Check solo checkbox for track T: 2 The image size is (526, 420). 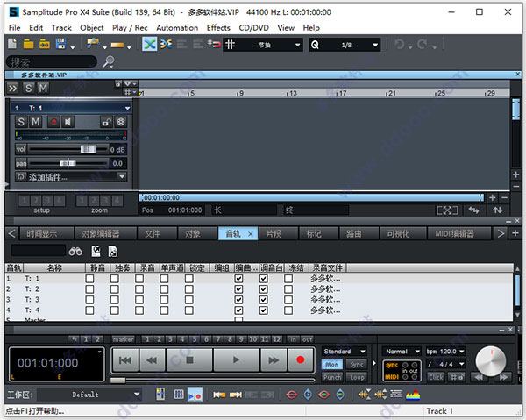pyautogui.click(x=114, y=288)
